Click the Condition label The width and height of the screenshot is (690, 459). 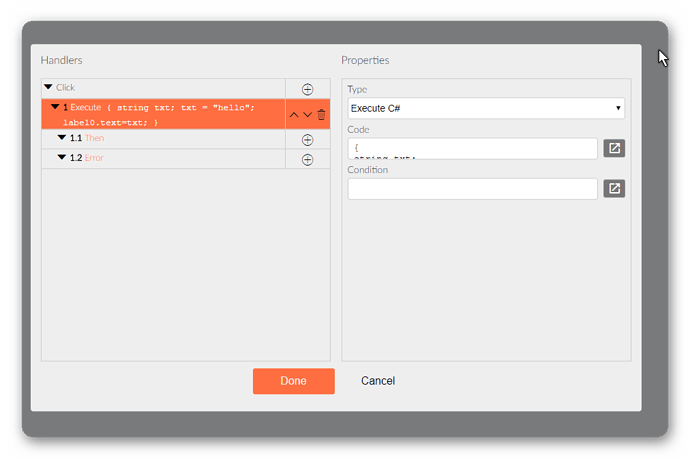tap(367, 169)
